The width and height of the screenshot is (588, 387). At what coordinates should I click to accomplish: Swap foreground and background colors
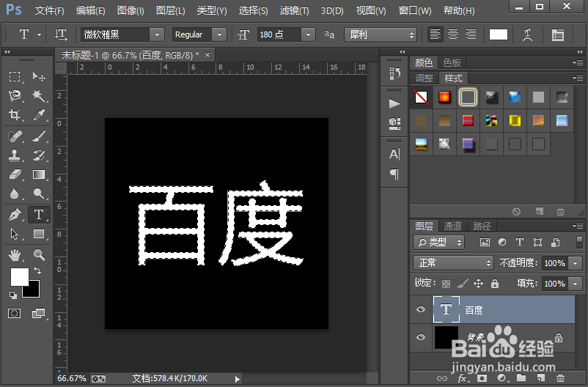click(x=37, y=270)
